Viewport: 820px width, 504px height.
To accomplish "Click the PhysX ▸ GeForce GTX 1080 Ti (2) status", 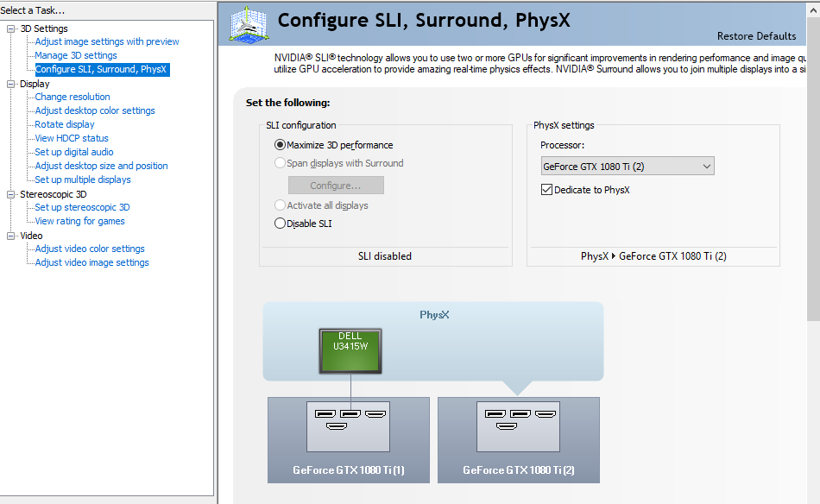I will (653, 256).
